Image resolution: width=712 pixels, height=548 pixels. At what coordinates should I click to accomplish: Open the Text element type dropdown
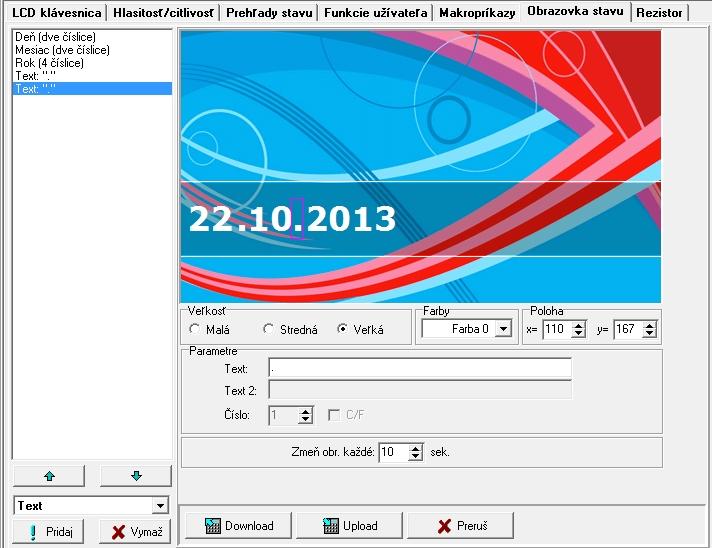pos(160,505)
